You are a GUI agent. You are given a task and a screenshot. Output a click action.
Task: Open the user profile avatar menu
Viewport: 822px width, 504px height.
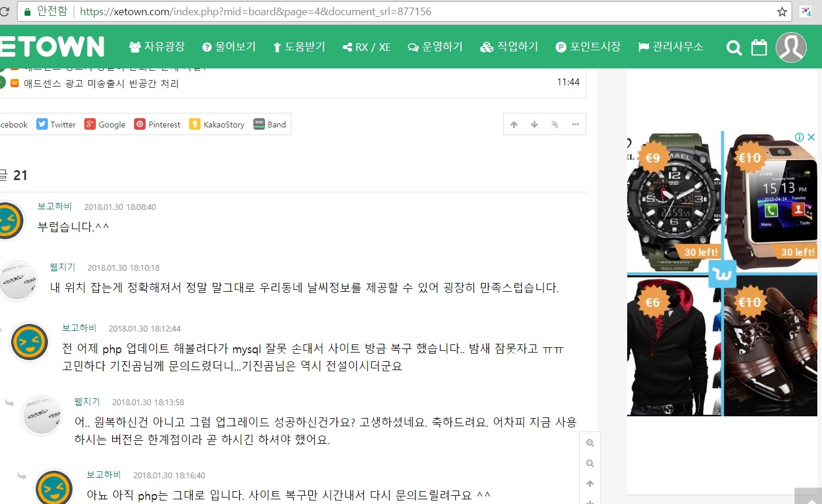791,47
